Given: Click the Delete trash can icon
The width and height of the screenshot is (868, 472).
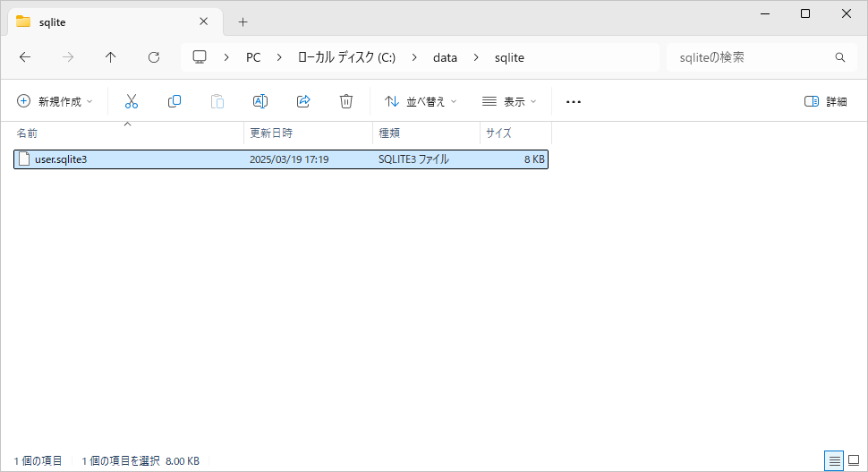Looking at the screenshot, I should (346, 101).
